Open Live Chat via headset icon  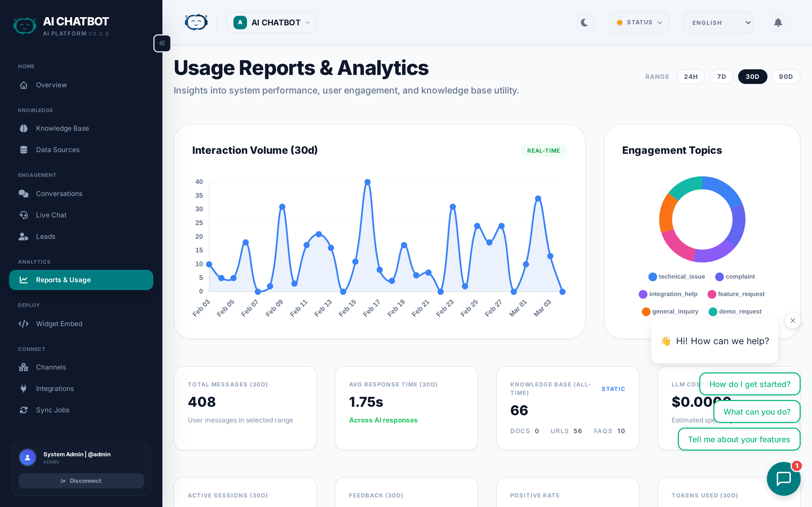click(x=23, y=215)
